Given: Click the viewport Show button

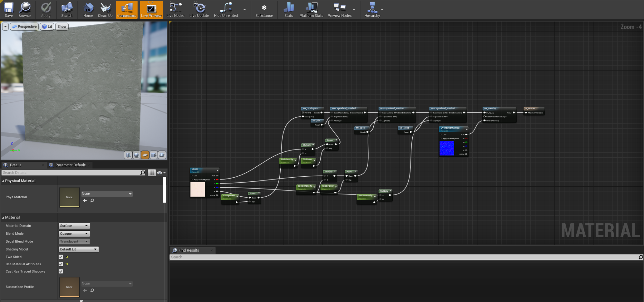Looking at the screenshot, I should pos(62,27).
